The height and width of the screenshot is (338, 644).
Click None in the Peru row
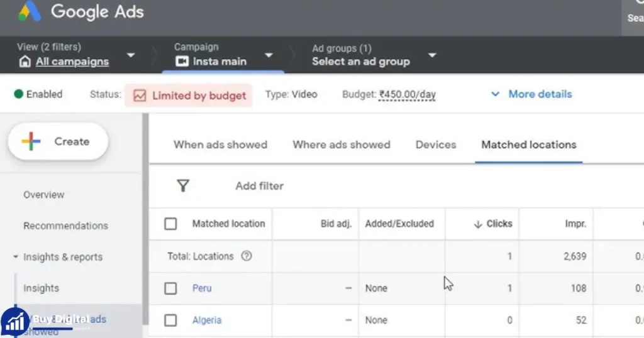coord(376,288)
